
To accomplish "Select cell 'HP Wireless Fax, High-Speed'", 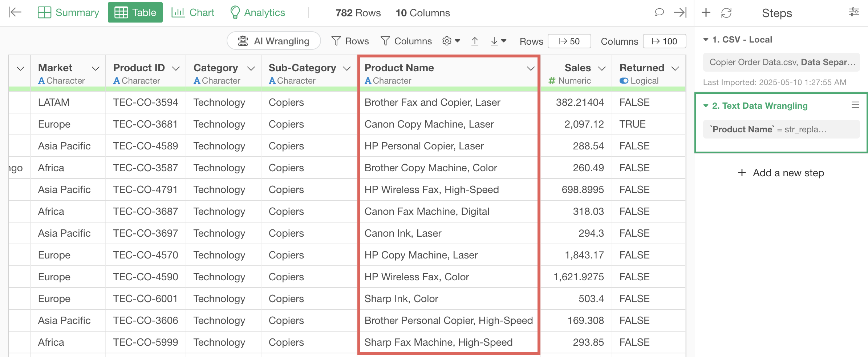I will (449, 190).
